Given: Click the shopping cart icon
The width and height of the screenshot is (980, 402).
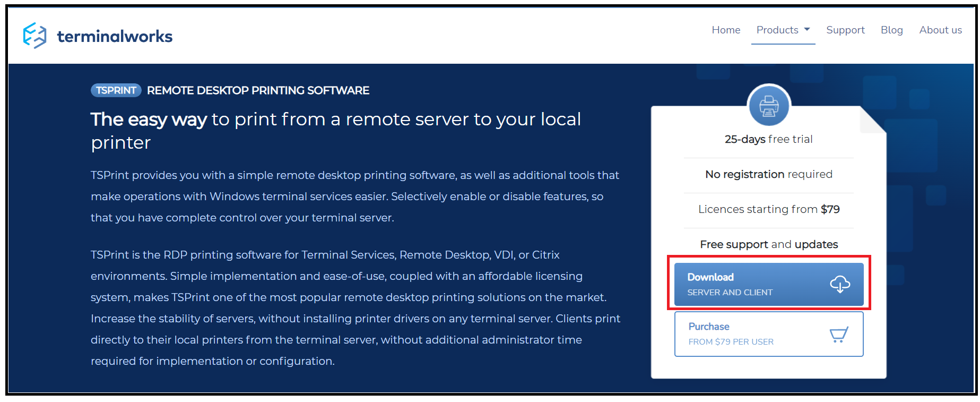Looking at the screenshot, I should pyautogui.click(x=839, y=334).
